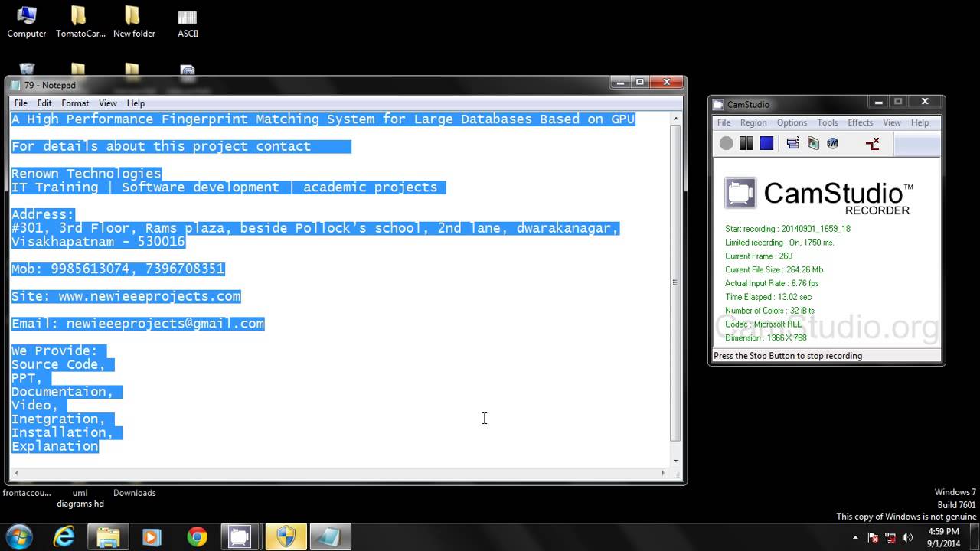Click the 'Current File Size : 264.26 Mb' text
Viewport: 980px width, 551px height.
[773, 269]
